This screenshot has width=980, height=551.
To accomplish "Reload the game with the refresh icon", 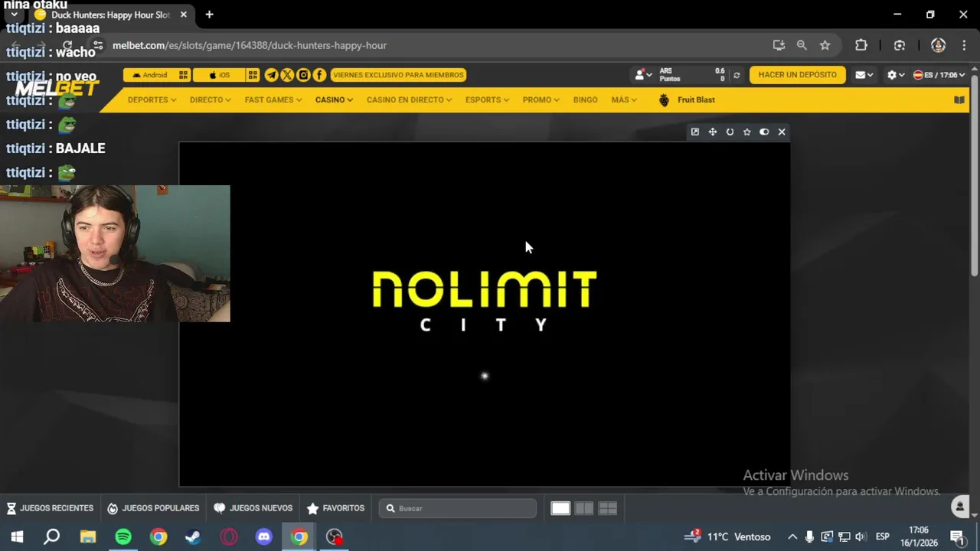I will 730,132.
